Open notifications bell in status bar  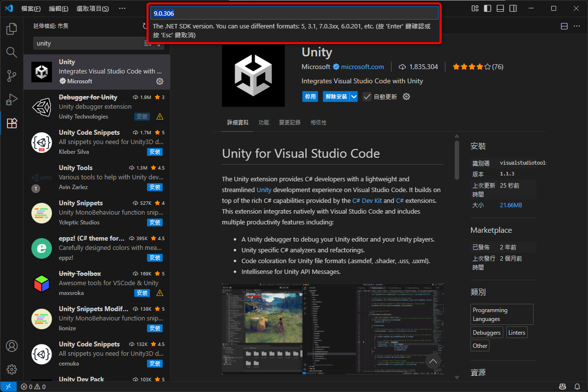click(x=578, y=387)
